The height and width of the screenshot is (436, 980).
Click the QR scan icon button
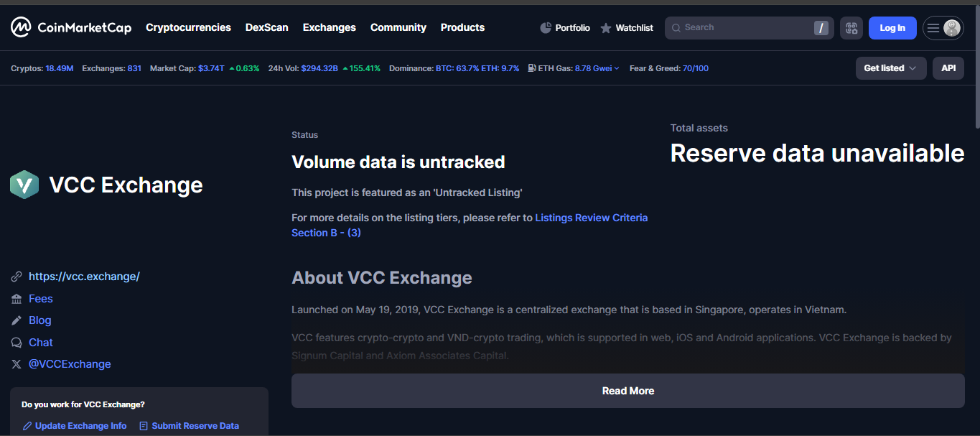851,28
